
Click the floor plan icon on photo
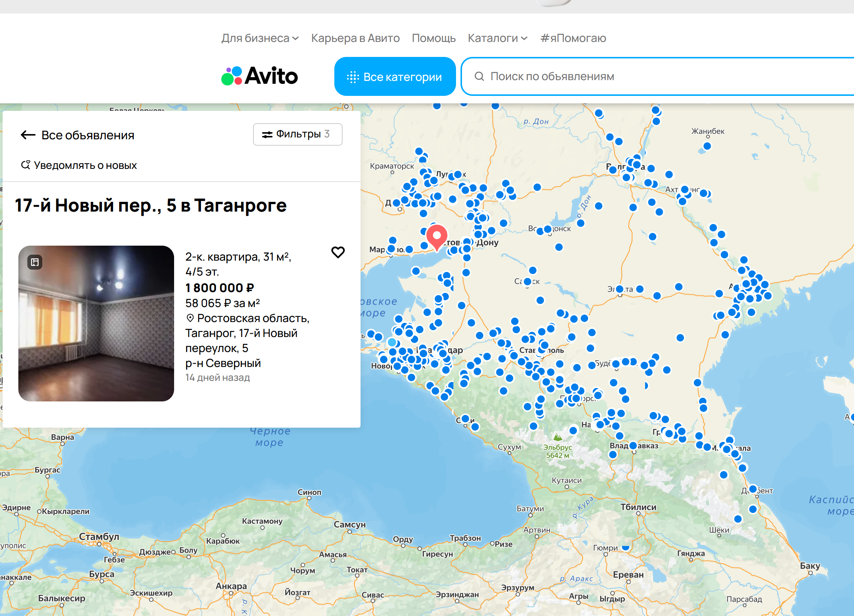35,262
